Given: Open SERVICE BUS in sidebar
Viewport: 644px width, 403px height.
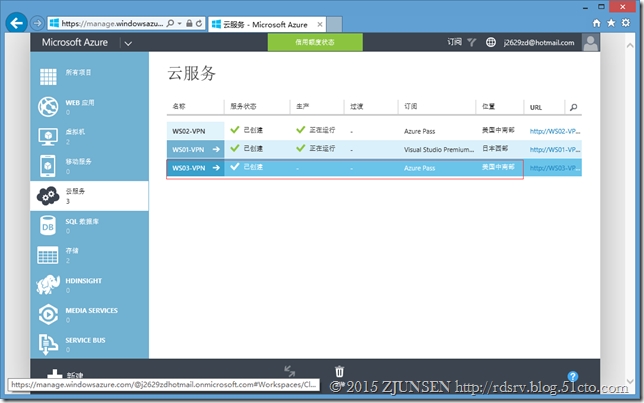Looking at the screenshot, I should tap(90, 344).
